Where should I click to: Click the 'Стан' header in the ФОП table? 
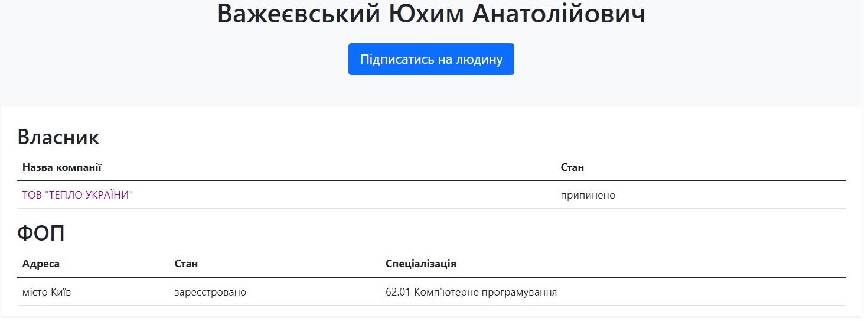(x=186, y=264)
